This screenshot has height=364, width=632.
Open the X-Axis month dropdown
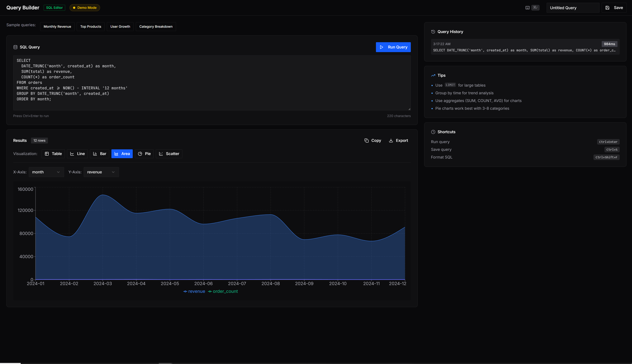[46, 172]
